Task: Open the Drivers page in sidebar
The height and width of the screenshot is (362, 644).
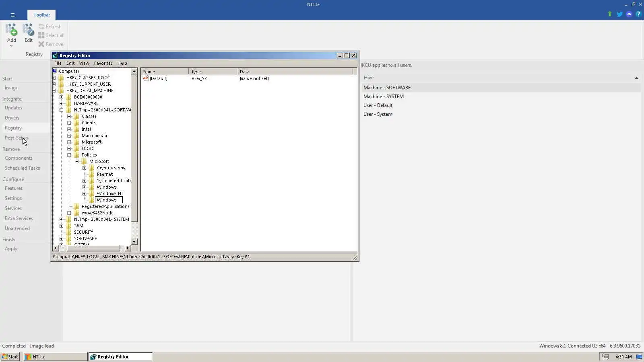Action: 12,118
